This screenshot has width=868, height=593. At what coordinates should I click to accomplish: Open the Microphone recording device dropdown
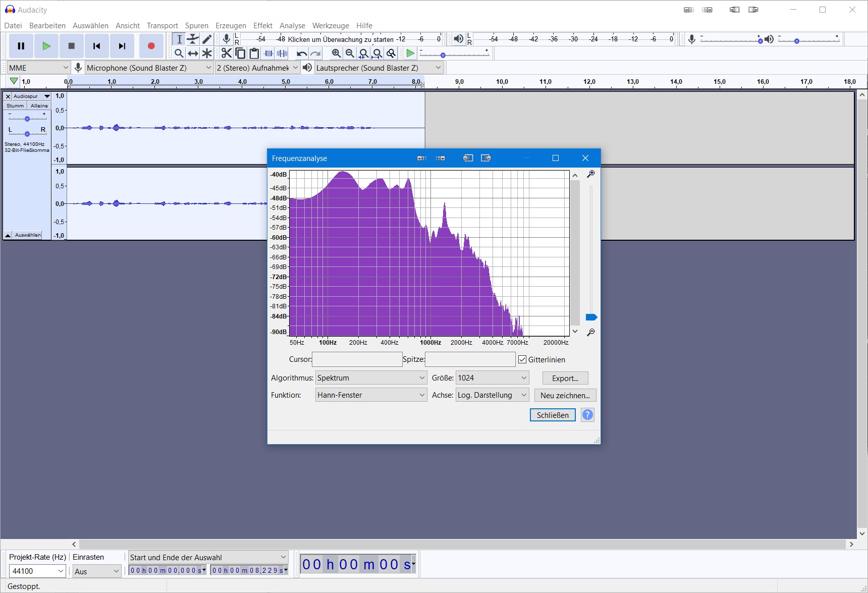(149, 68)
